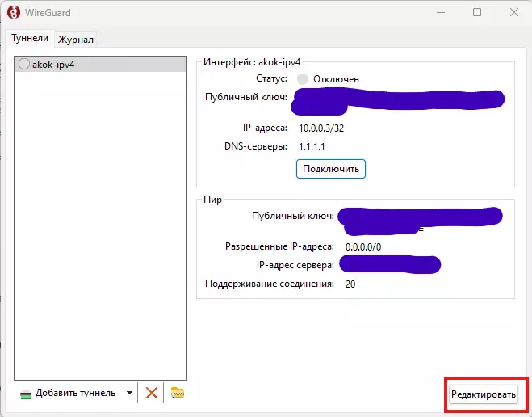Expand the Добавить туннель dropdown arrow

point(129,393)
